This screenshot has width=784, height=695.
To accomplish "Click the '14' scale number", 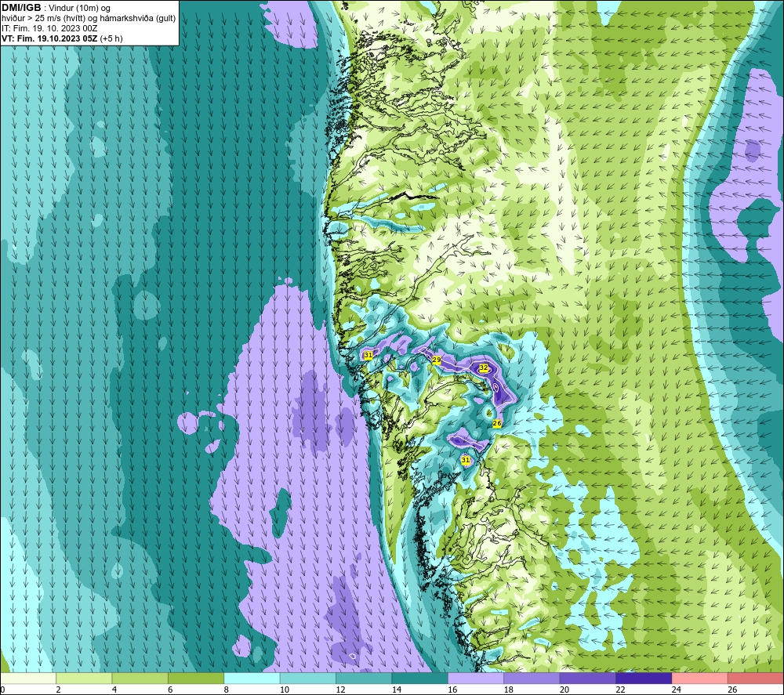I will 397,690.
